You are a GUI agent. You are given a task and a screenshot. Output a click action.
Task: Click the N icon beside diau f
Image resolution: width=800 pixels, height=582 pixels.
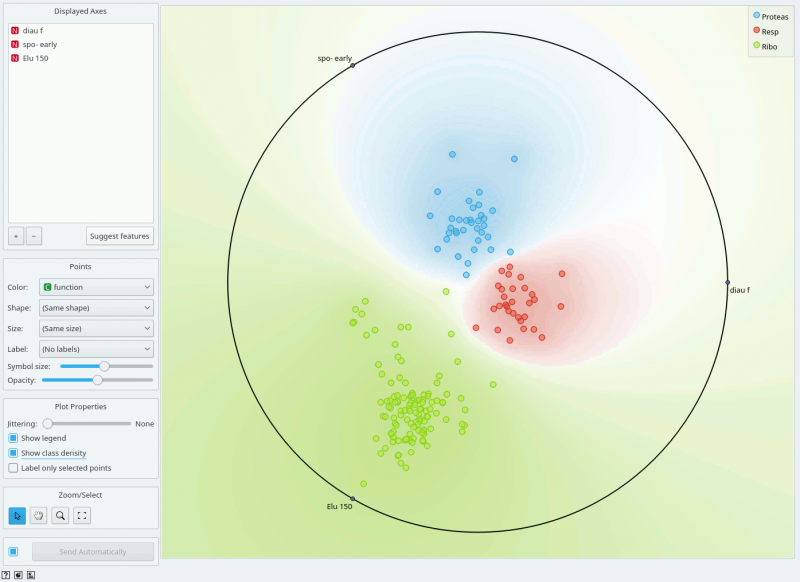14,30
